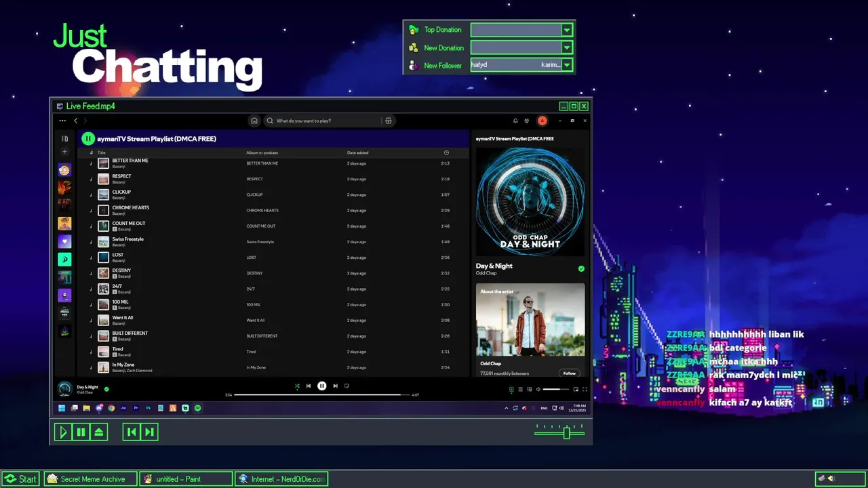
Task: Click Eject on Live Feed overlay controls
Action: pos(99,432)
